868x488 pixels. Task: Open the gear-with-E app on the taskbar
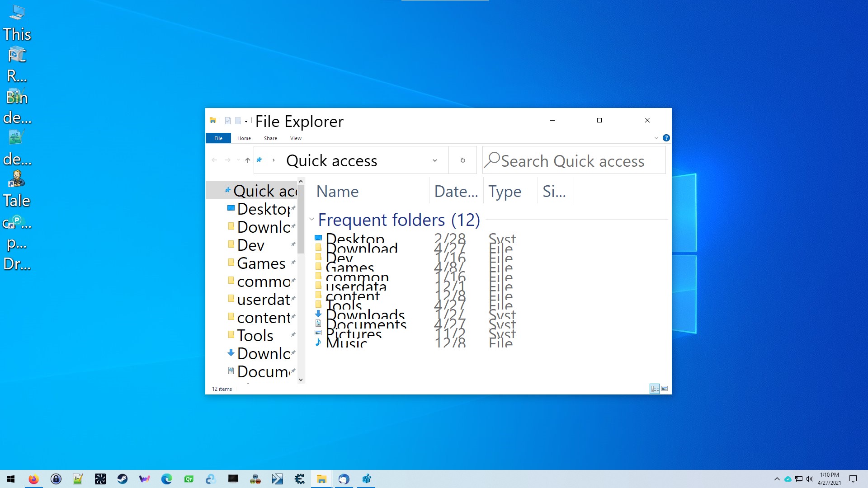[x=300, y=479]
